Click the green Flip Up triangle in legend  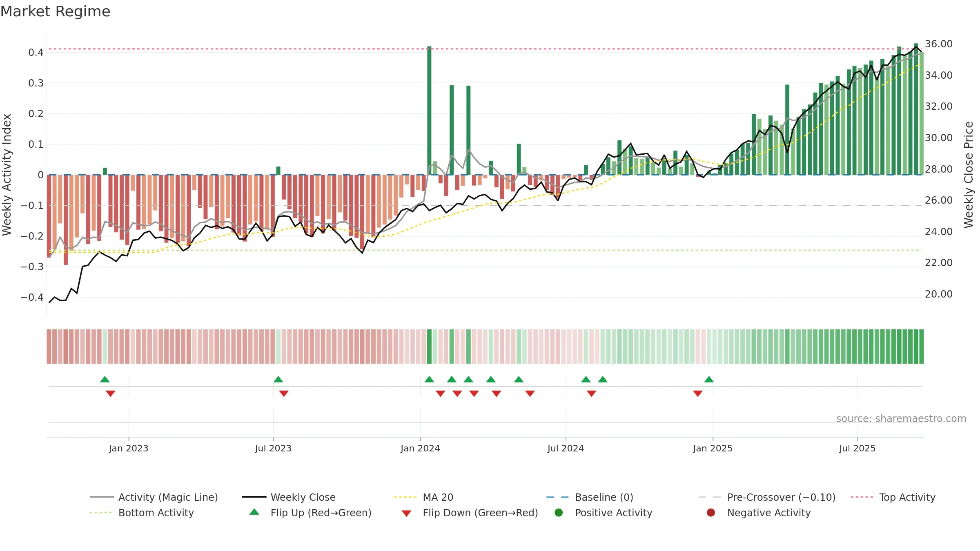(x=254, y=512)
